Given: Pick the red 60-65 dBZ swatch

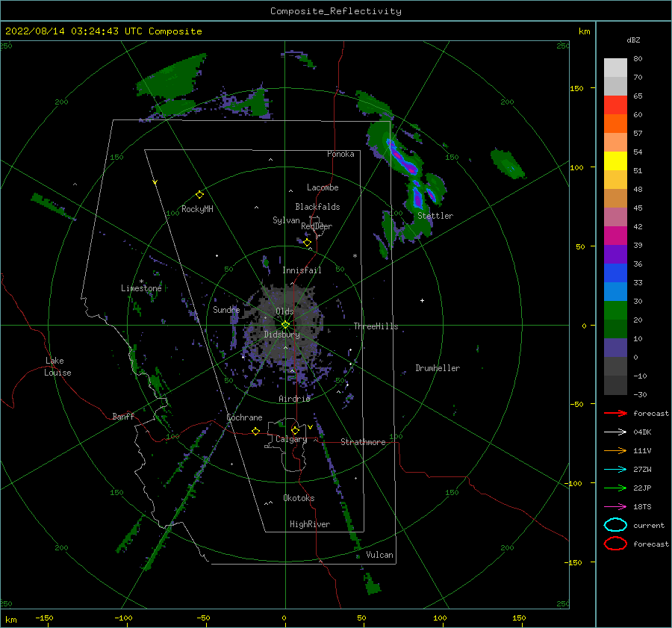Looking at the screenshot, I should coord(615,105).
